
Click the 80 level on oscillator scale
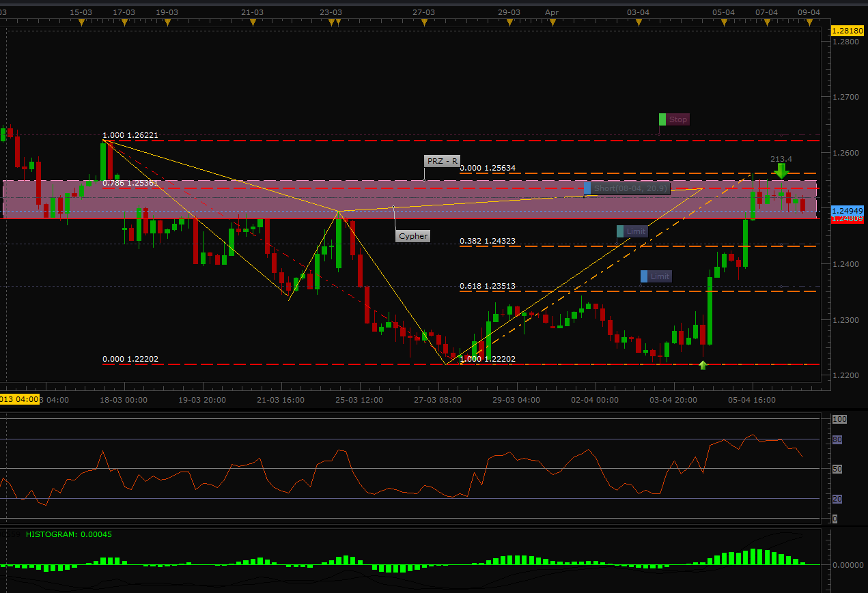click(837, 440)
